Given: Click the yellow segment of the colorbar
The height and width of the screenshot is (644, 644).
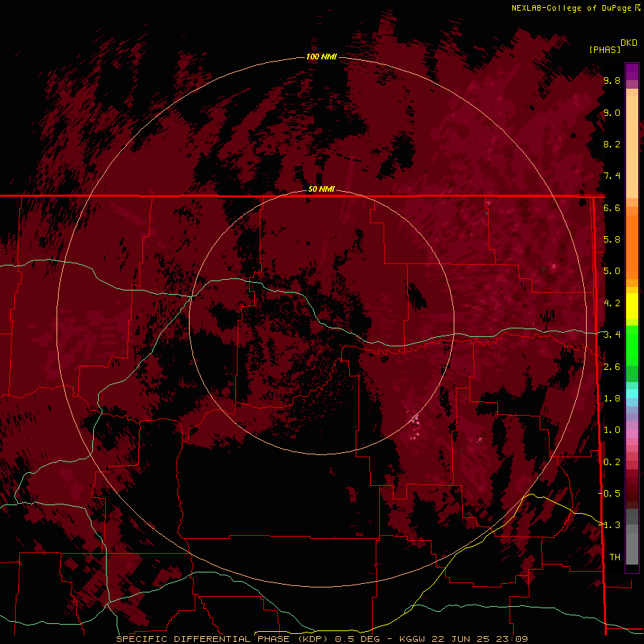Looking at the screenshot, I should pos(632,306).
